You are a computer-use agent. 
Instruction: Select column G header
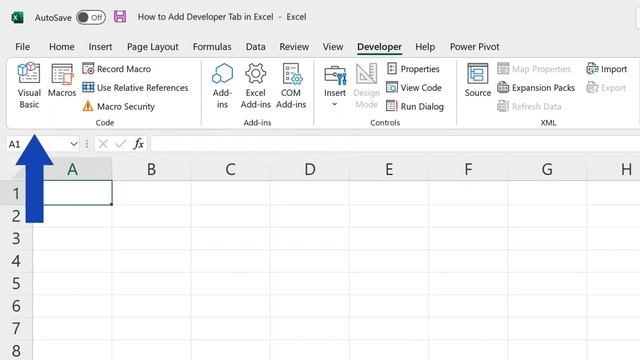point(547,169)
